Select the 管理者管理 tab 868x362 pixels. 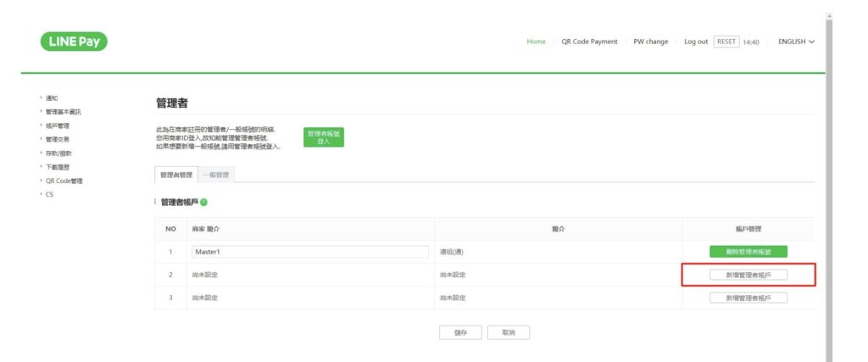[x=176, y=175]
